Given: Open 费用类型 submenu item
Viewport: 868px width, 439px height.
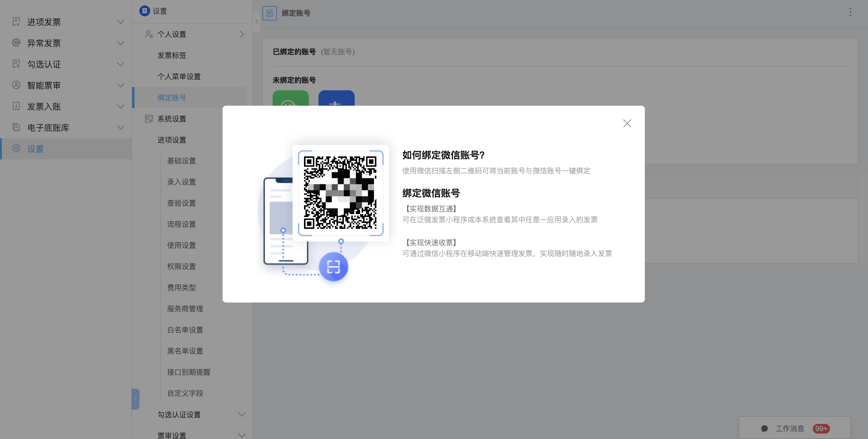Looking at the screenshot, I should pyautogui.click(x=181, y=287).
